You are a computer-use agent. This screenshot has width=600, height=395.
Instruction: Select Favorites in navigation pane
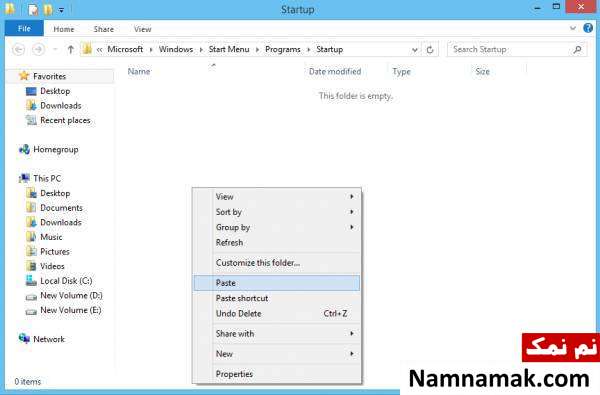pos(49,76)
